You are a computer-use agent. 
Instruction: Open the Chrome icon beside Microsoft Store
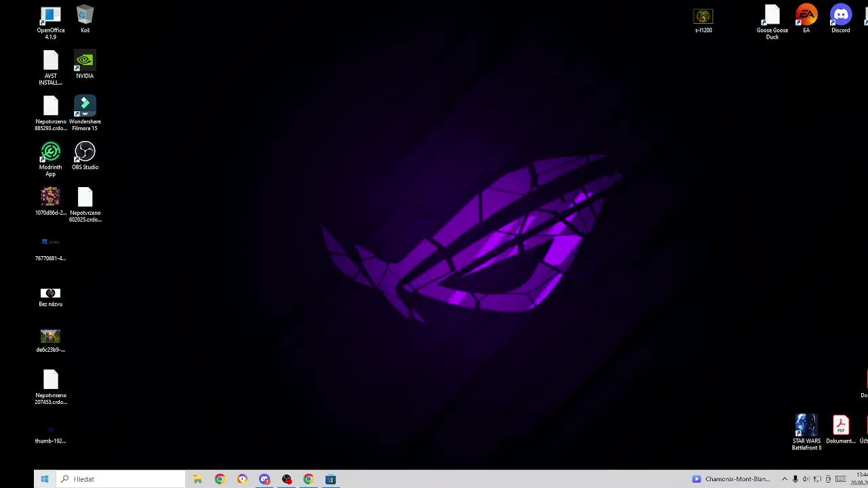coord(309,479)
